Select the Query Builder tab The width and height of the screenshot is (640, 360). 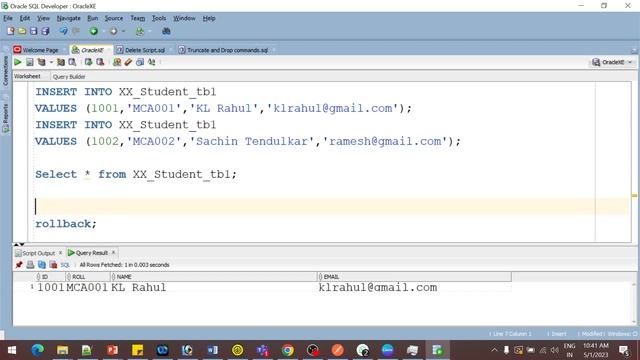69,77
